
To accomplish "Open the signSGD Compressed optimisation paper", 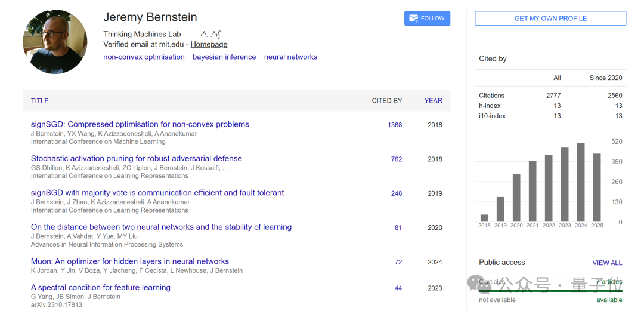I will point(140,124).
